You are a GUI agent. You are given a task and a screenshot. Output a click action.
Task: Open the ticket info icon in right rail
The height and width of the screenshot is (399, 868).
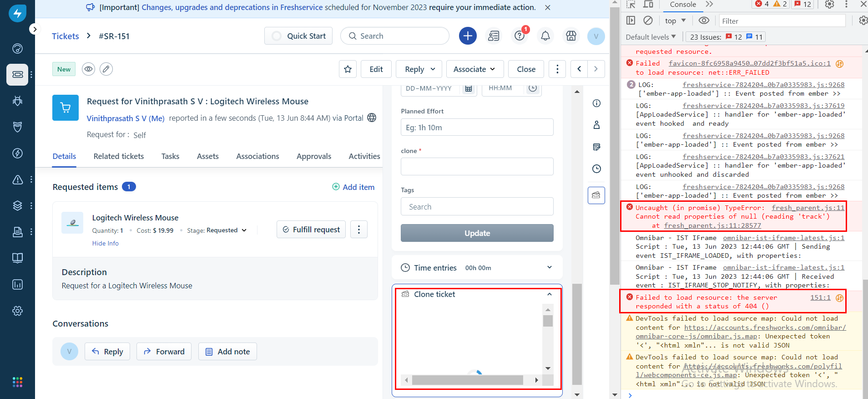pos(596,103)
